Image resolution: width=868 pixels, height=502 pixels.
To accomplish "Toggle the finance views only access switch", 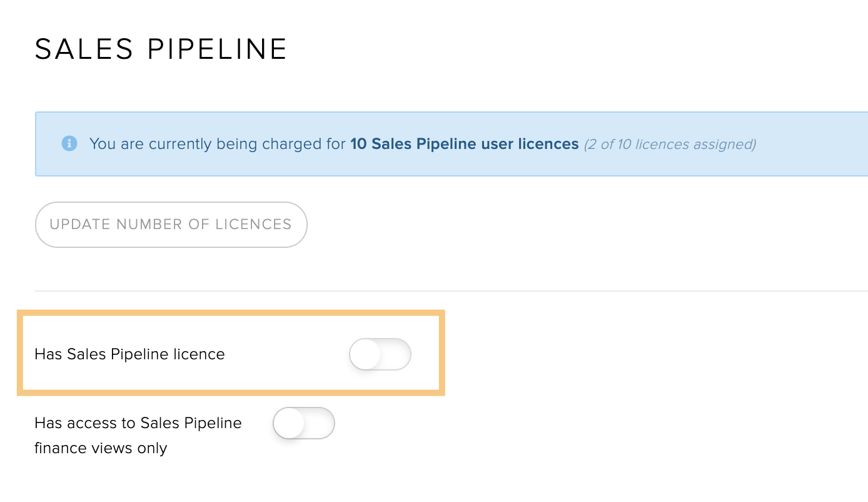I will coord(304,423).
